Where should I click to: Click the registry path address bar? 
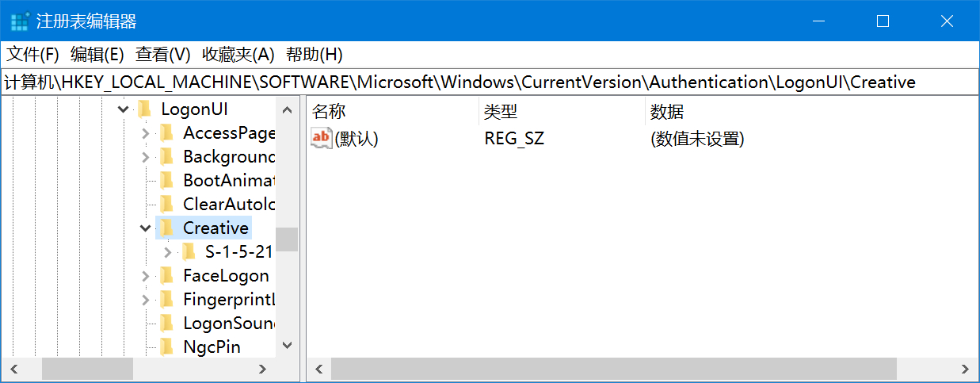(x=490, y=82)
